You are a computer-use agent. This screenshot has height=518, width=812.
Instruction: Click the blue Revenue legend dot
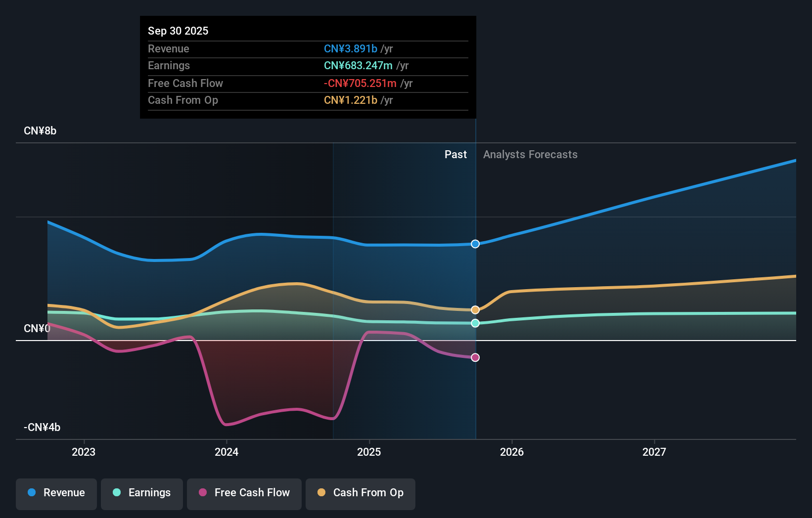(31, 493)
